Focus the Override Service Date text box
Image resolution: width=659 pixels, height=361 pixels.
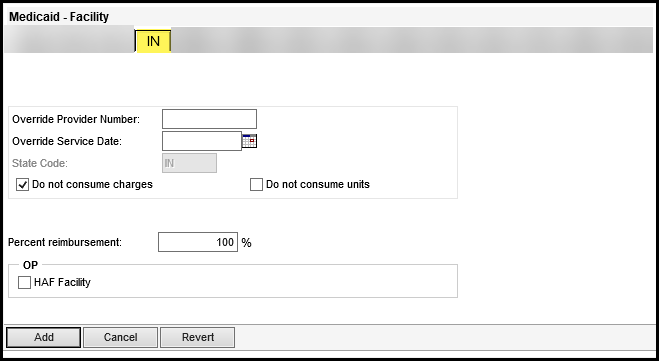coord(202,141)
